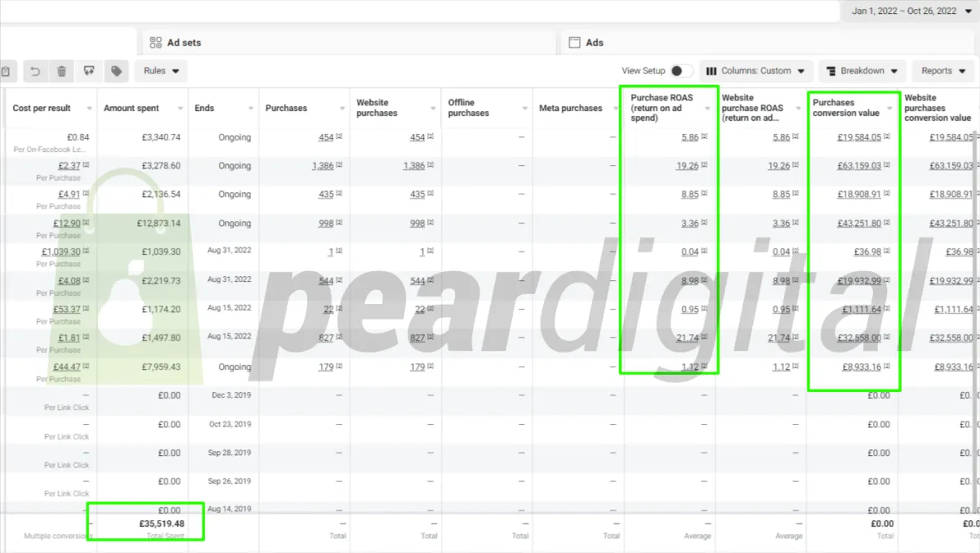Click the export arrows icon beside the trash
980x553 pixels.
[x=89, y=71]
